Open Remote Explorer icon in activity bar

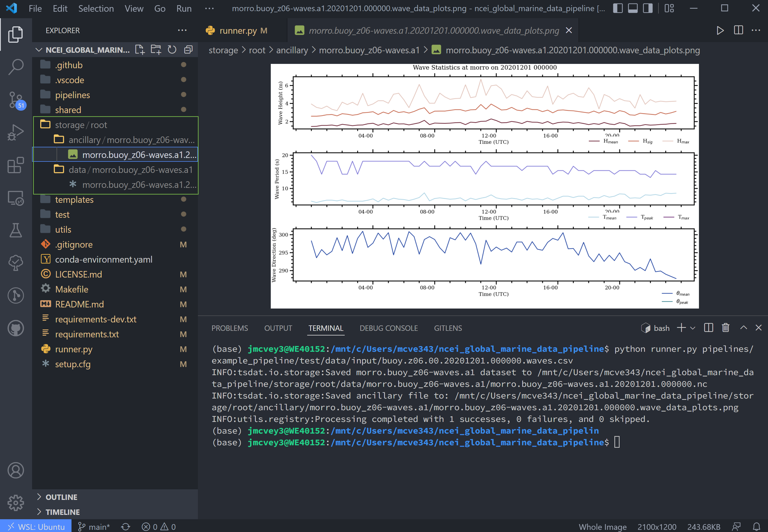tap(16, 198)
